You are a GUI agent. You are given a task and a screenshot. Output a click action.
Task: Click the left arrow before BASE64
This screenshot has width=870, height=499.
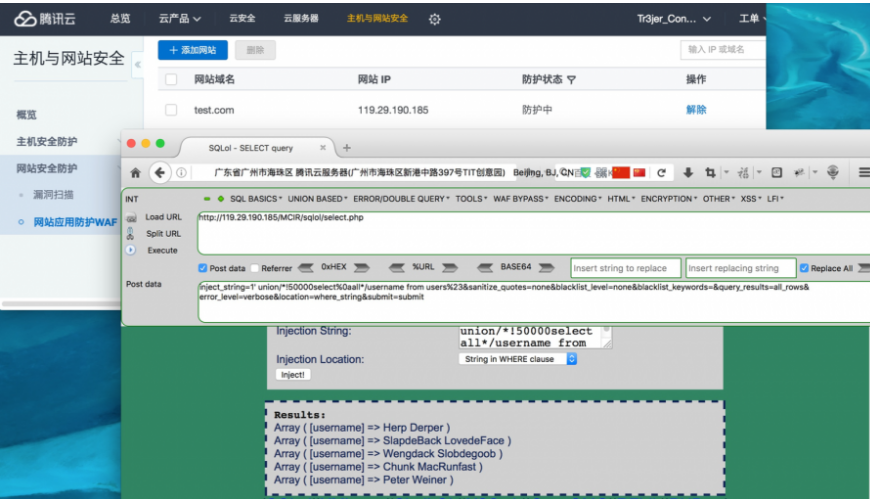coord(485,268)
